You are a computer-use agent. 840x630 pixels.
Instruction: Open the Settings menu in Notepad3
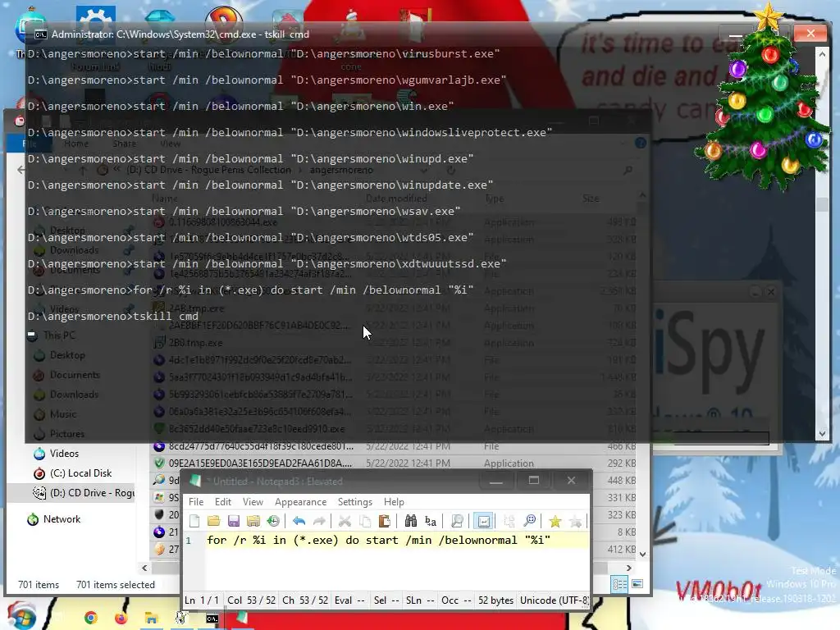pyautogui.click(x=355, y=502)
